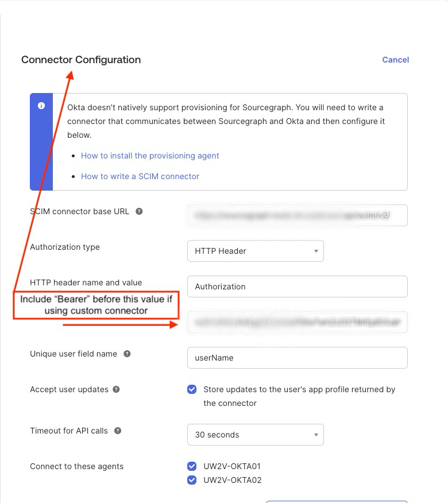Click the partially visible button at the bottom
The image size is (448, 503).
(x=337, y=501)
